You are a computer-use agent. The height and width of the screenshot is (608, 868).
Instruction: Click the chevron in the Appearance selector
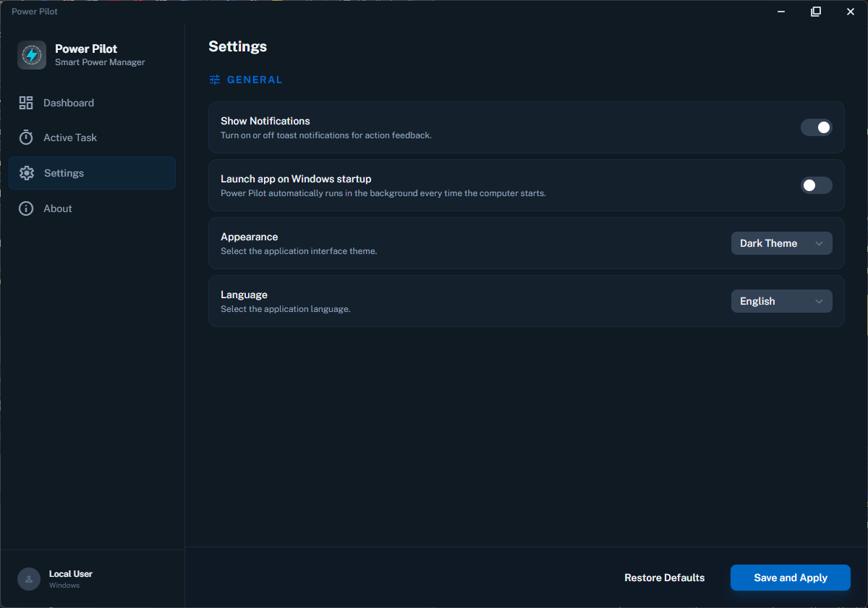820,243
